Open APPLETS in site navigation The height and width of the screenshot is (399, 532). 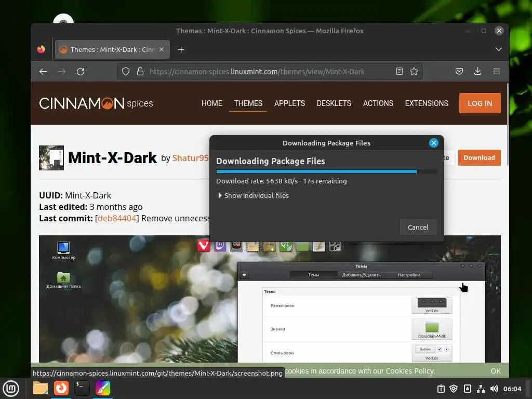[x=289, y=103]
